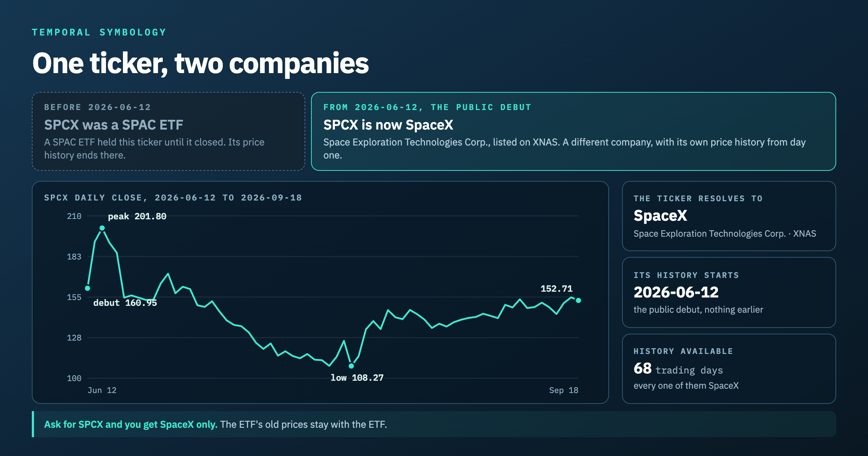Image resolution: width=868 pixels, height=456 pixels.
Task: Click 'The ETF's old prices stay with the ETF.'
Action: point(303,425)
